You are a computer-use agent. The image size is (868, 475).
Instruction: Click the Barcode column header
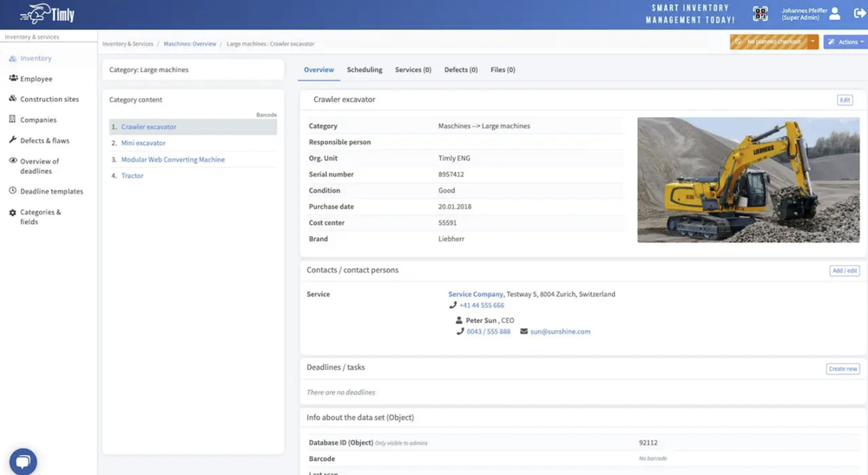266,115
